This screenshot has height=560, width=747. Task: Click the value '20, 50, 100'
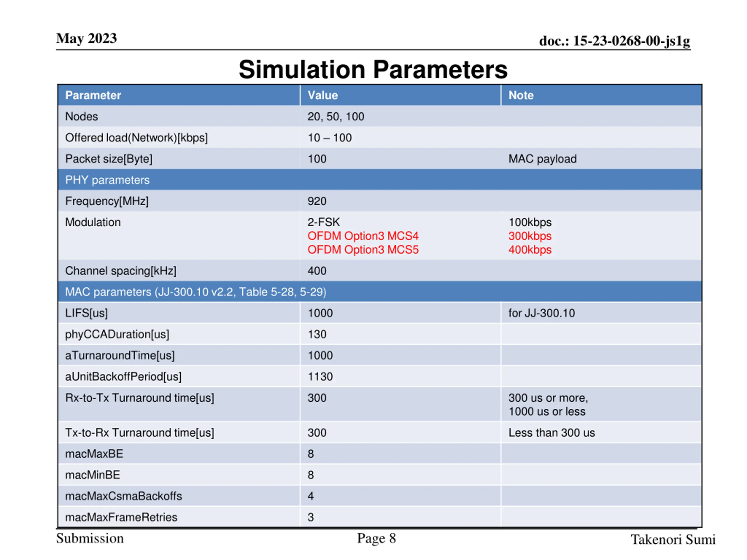tap(336, 116)
